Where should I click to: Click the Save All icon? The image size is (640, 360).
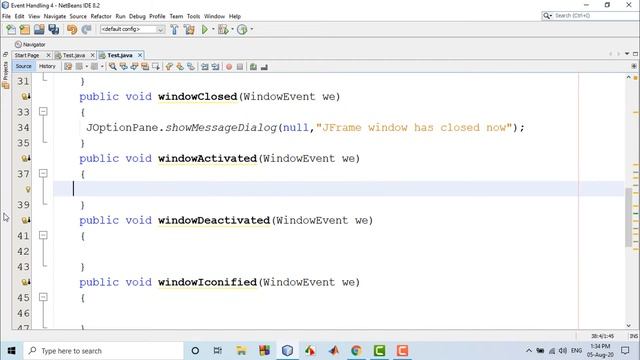point(53,29)
